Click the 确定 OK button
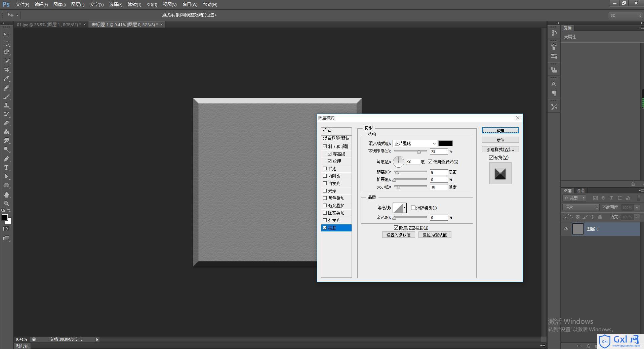 pos(500,130)
